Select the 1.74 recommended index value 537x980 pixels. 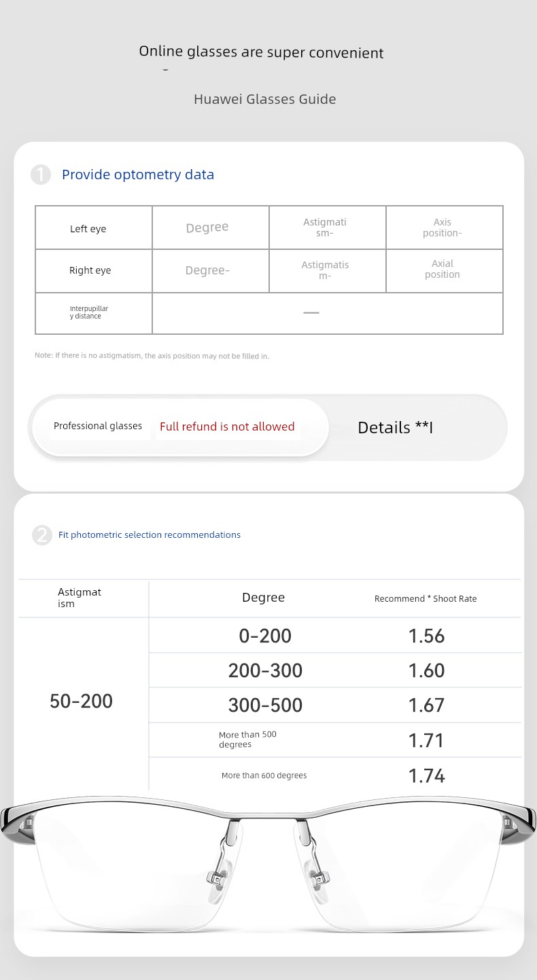426,776
